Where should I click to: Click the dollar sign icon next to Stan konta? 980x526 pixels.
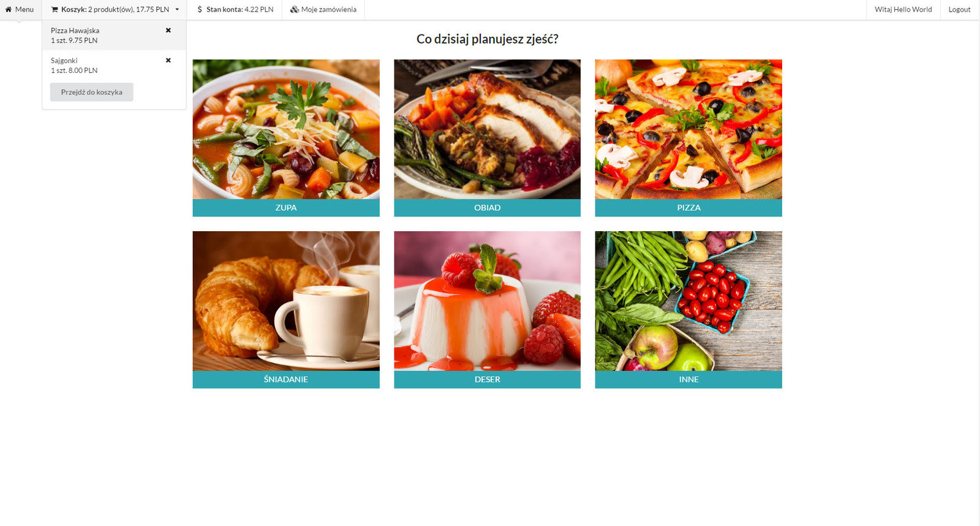200,10
